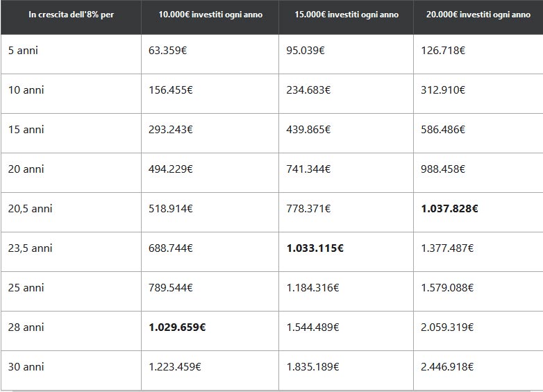Select the 1.184.316€ cell
The height and width of the screenshot is (392, 543).
(x=312, y=287)
